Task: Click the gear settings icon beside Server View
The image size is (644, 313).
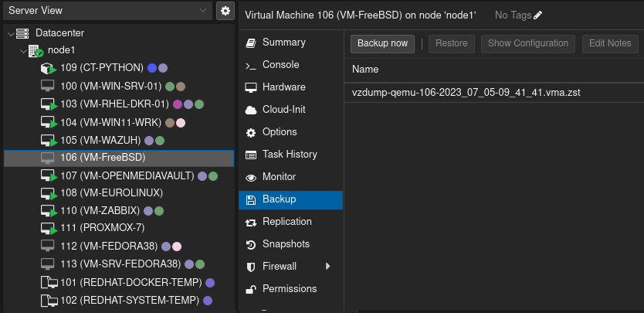Action: tap(225, 11)
